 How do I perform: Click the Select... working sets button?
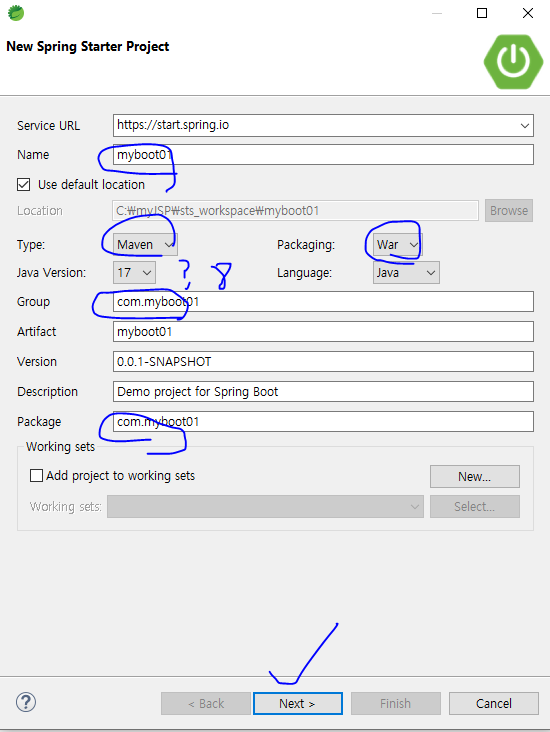(474, 507)
